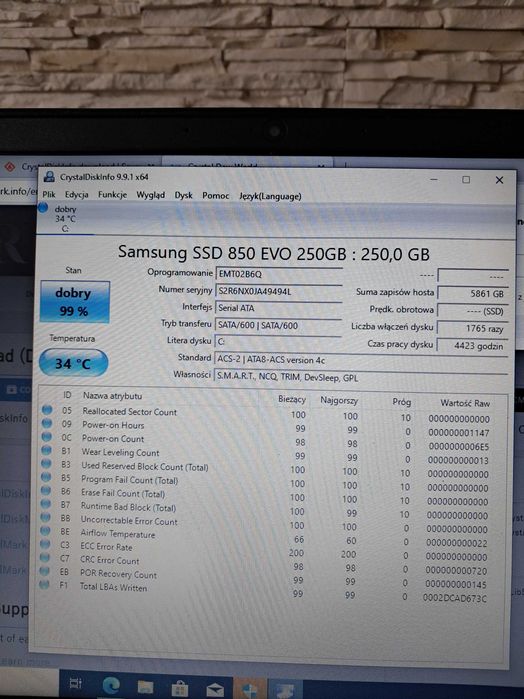This screenshot has height=699, width=524.
Task: Select the Reallocated Sector Count attribute name
Action: [x=129, y=411]
